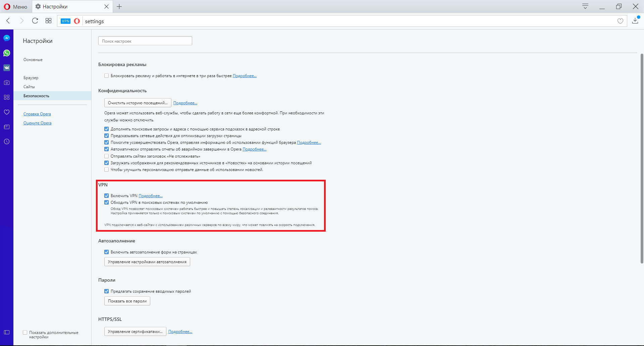
Task: Open downloads via the arrow icon
Action: point(635,20)
